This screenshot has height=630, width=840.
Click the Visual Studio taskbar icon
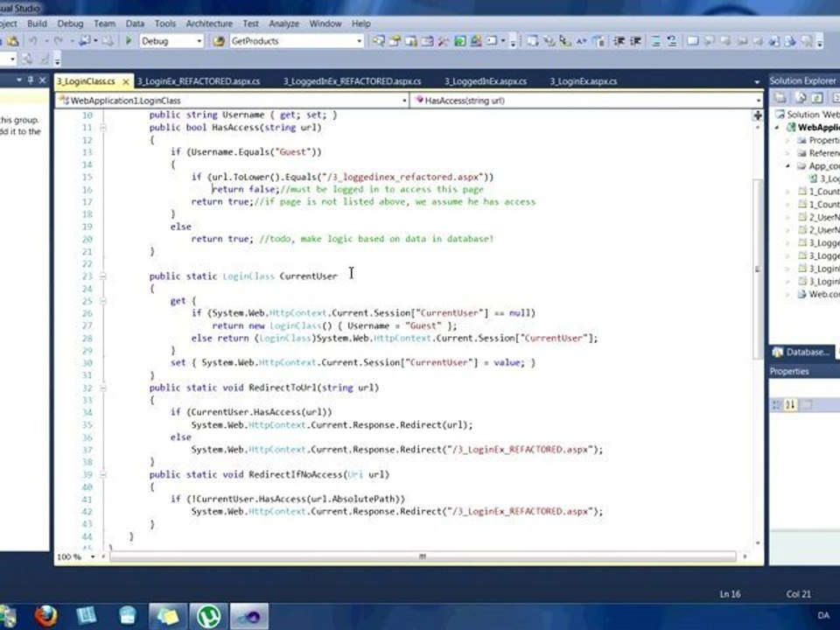pyautogui.click(x=249, y=616)
